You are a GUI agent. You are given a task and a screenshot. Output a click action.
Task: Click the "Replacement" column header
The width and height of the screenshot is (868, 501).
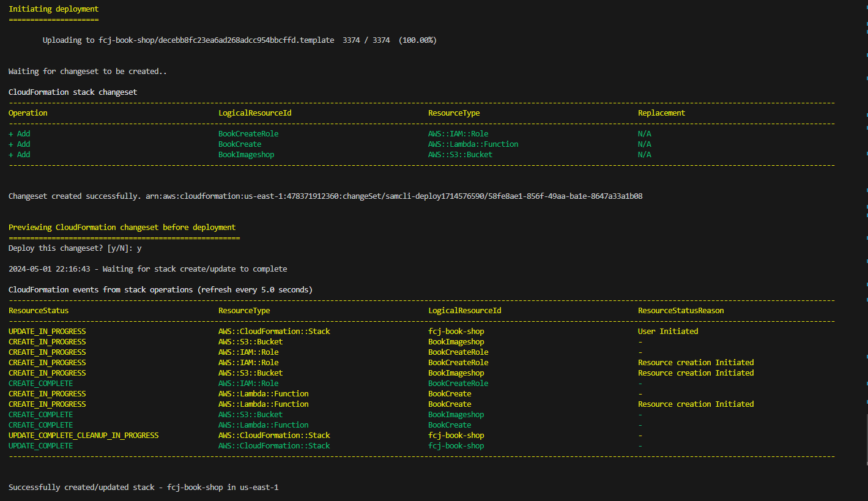661,113
